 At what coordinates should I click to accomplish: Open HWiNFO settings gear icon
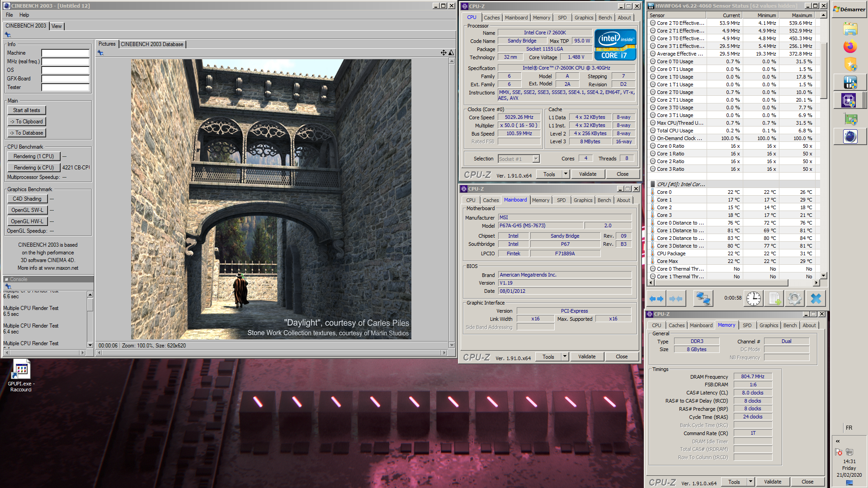tap(794, 298)
